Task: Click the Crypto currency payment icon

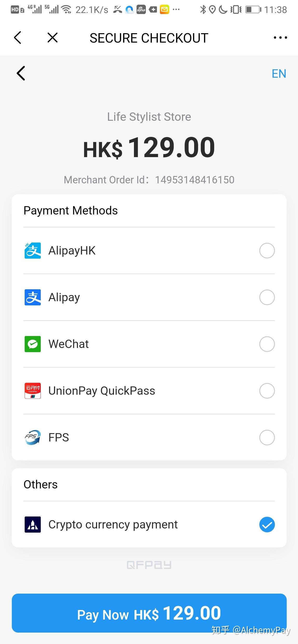Action: coord(32,524)
